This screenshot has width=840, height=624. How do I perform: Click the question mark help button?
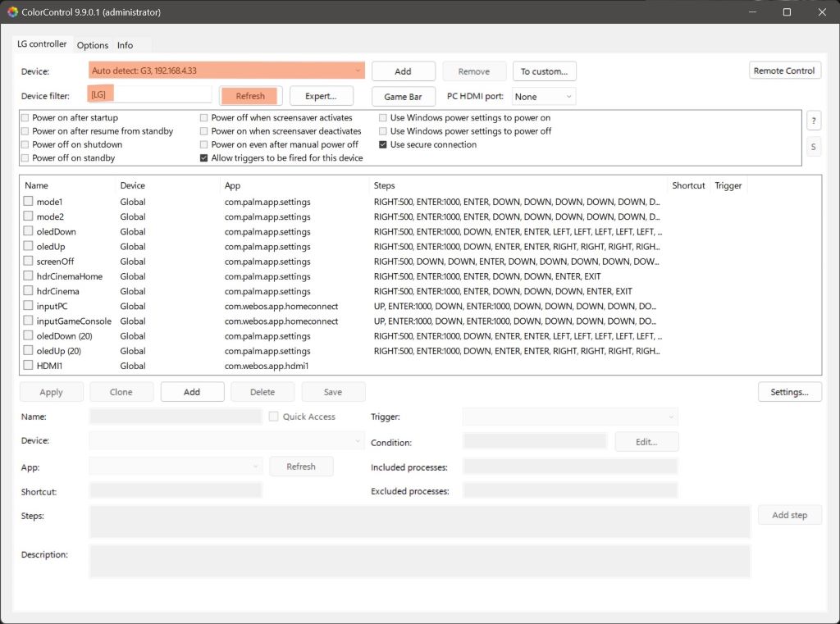813,121
